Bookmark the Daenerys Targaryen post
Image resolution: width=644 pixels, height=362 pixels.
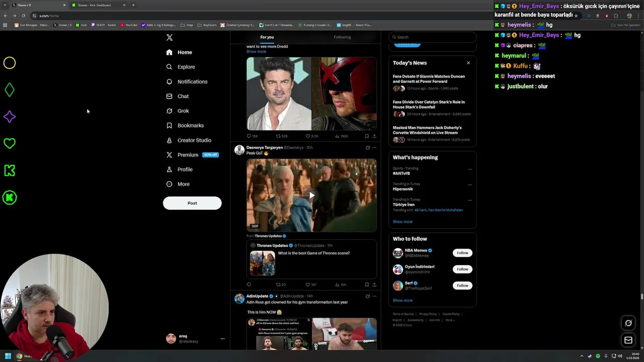tap(367, 285)
